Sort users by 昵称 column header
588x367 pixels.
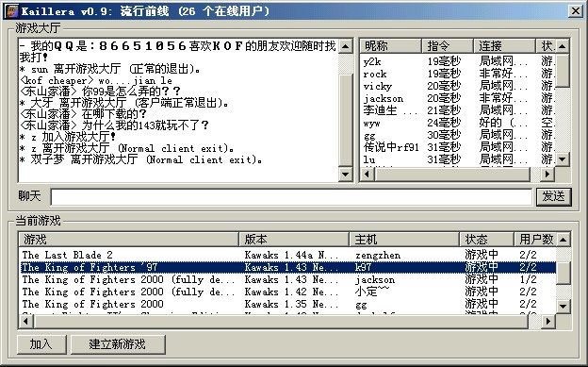click(391, 46)
